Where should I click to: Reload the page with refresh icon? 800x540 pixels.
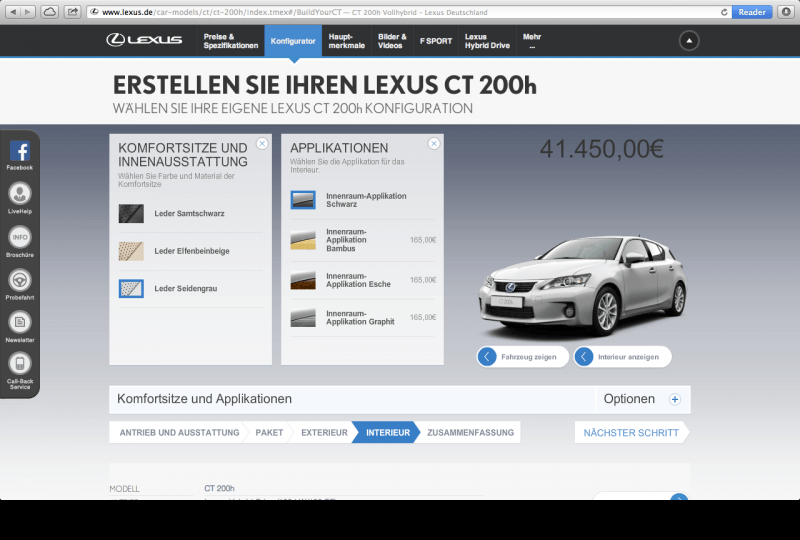point(724,12)
